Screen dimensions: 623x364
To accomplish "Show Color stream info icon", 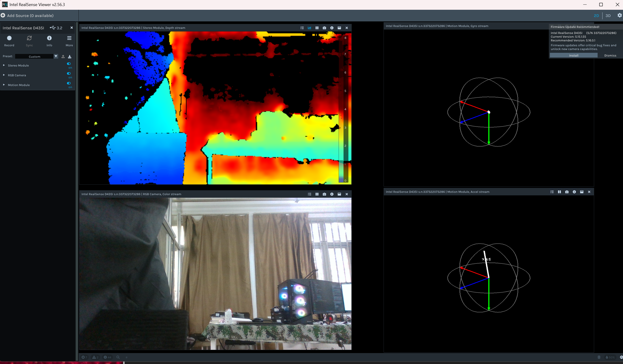I will tap(332, 194).
